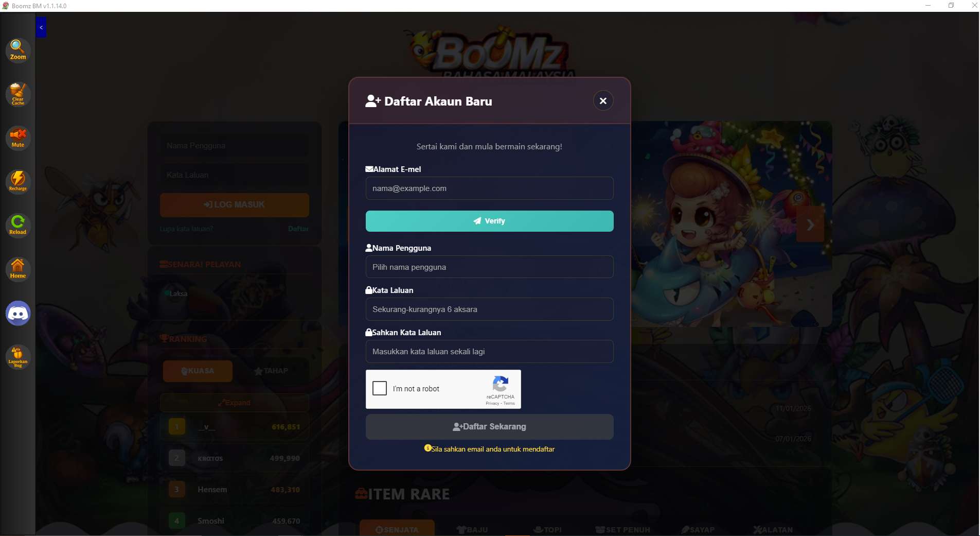
Task: Click into the Kata Laluan field
Action: tap(489, 309)
